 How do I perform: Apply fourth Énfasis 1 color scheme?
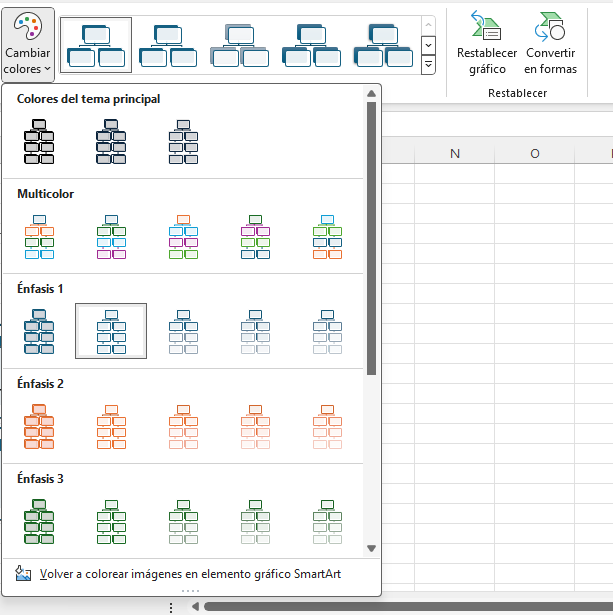(255, 331)
